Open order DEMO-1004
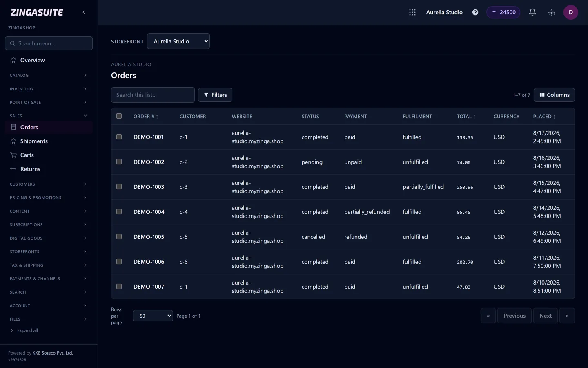The height and width of the screenshot is (368, 588). [x=149, y=212]
